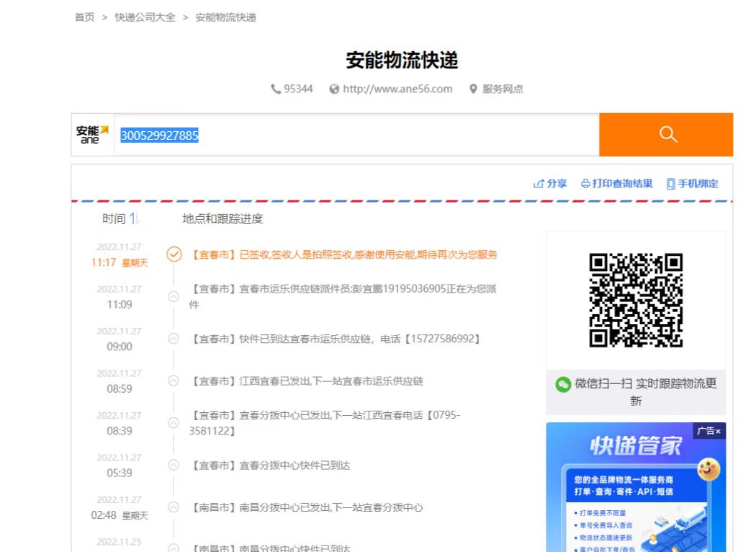Click the 11:17 星期天 timestamp
This screenshot has height=552, width=756.
120,262
